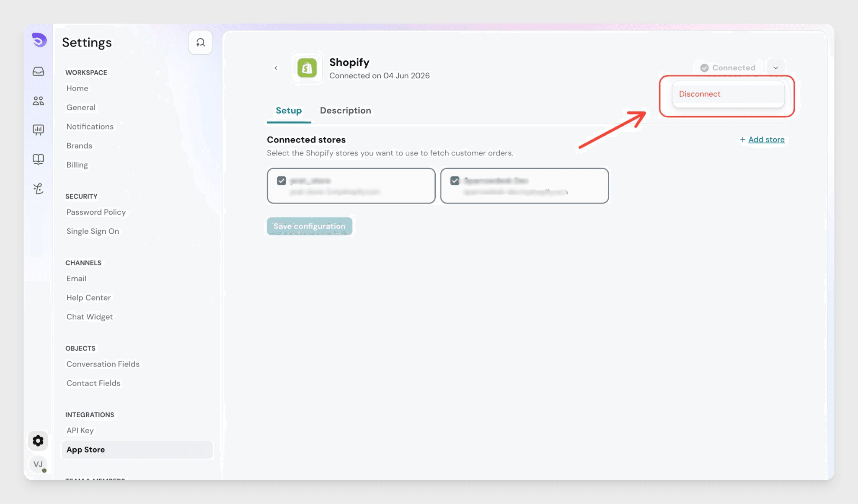Image resolution: width=858 pixels, height=504 pixels.
Task: Uncheck the first connected store checkbox
Action: [x=282, y=181]
